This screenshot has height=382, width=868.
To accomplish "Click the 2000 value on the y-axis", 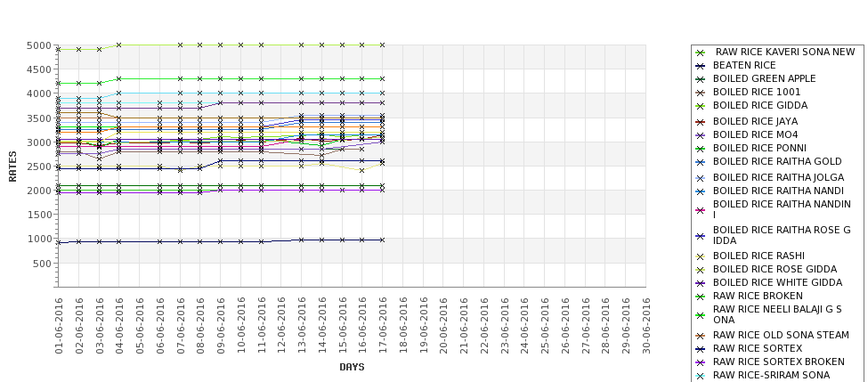I will coord(39,191).
